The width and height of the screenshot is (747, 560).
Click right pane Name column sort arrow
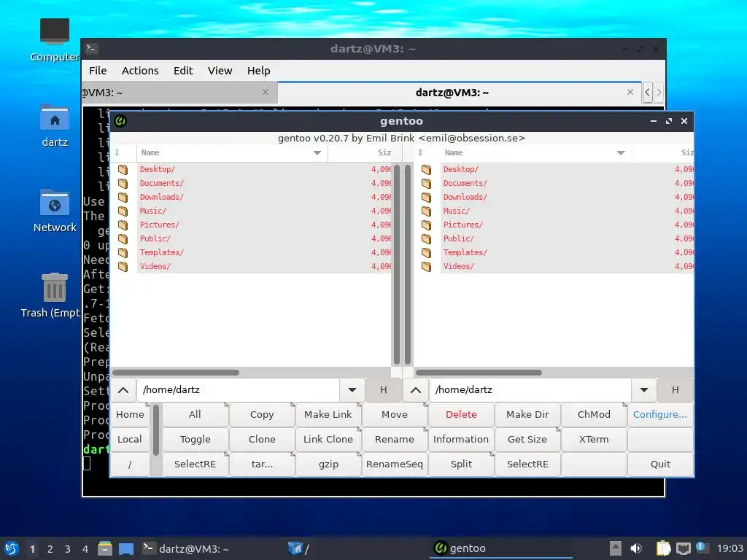pyautogui.click(x=621, y=153)
